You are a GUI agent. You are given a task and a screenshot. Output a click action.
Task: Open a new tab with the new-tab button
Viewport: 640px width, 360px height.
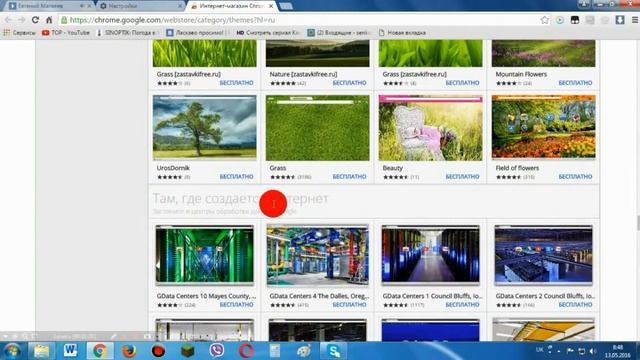pos(286,6)
